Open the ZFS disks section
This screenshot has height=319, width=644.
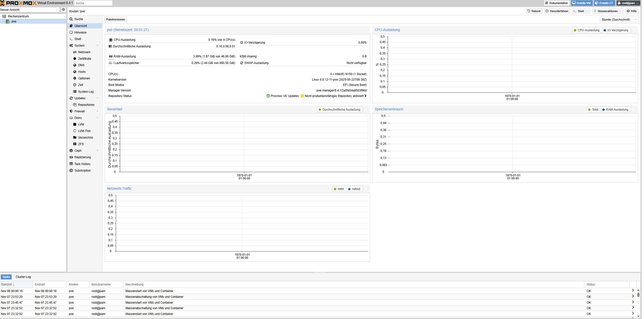pos(81,144)
